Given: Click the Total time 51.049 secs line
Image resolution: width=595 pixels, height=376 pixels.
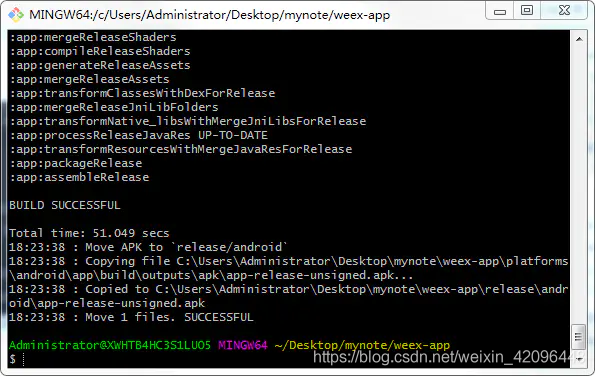Looking at the screenshot, I should [x=89, y=233].
